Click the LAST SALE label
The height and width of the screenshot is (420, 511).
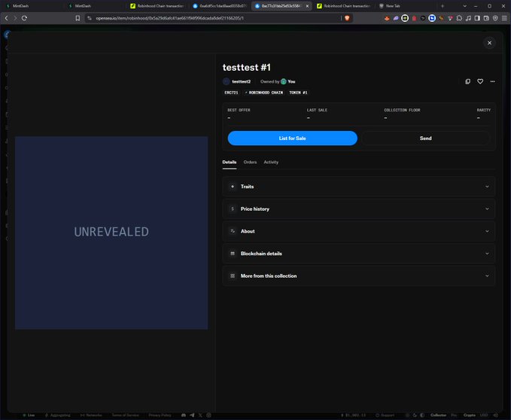click(x=317, y=110)
